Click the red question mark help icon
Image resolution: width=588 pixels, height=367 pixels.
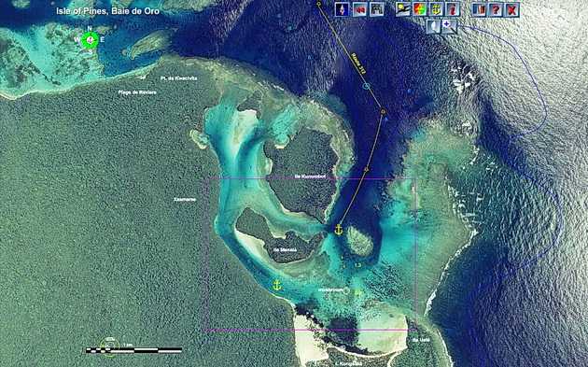pos(496,9)
